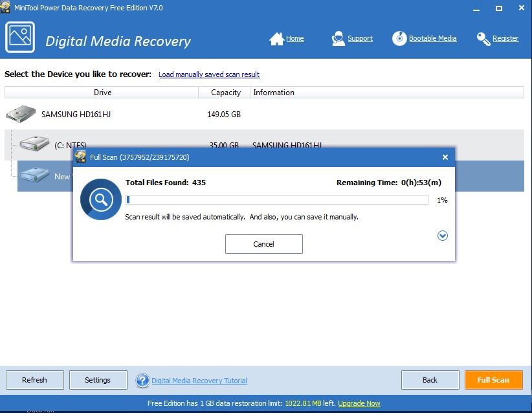Click the Bootable Media disc icon
The height and width of the screenshot is (413, 532).
tap(399, 38)
